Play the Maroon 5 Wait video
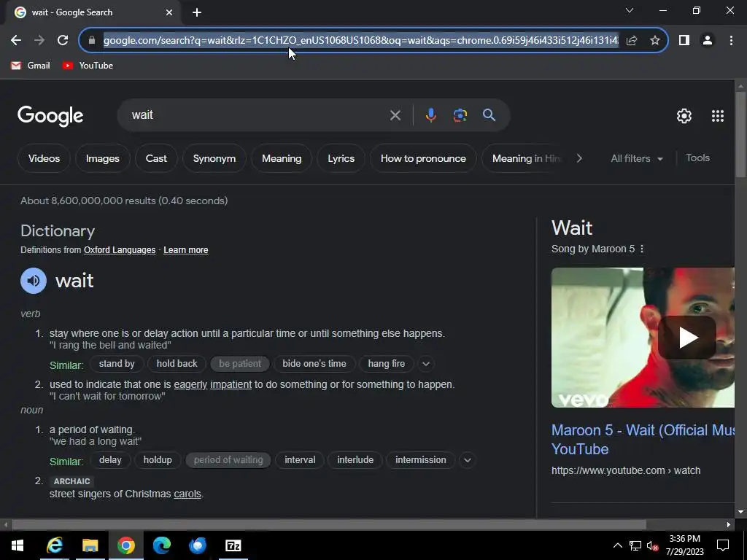Viewport: 747px width, 560px height. [687, 338]
